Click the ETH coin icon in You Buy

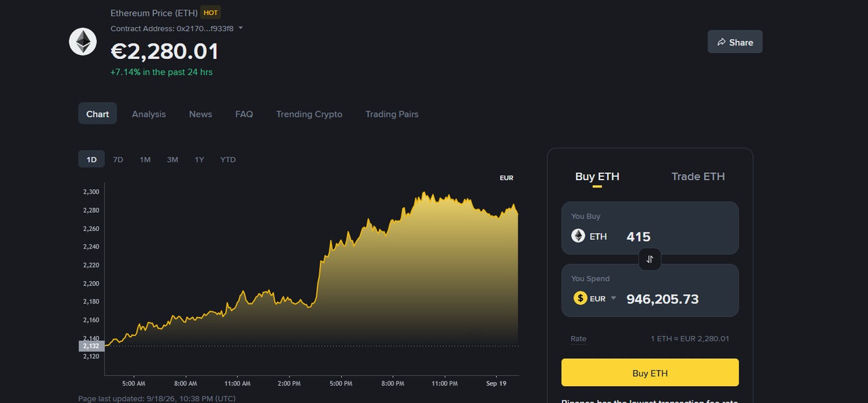(578, 236)
